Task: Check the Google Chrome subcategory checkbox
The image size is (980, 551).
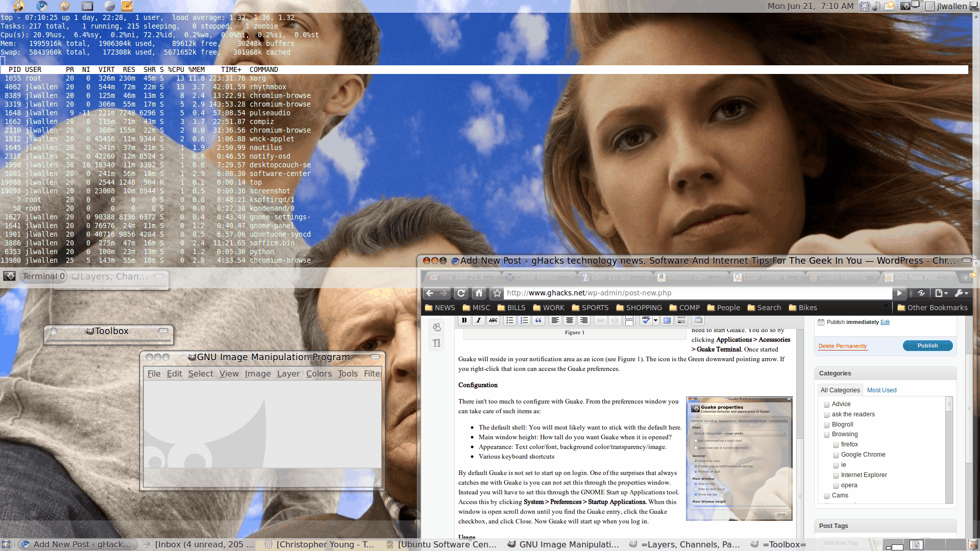Action: [836, 455]
